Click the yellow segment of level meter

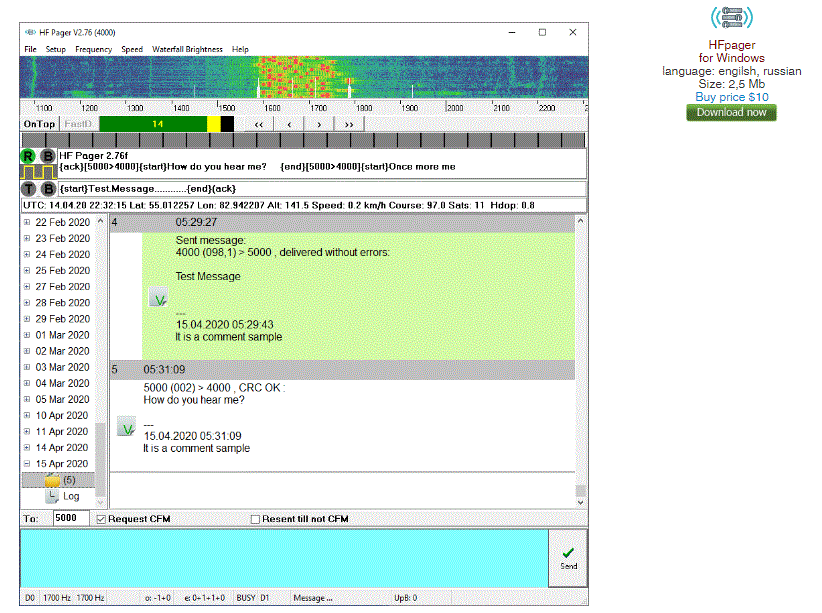pos(214,124)
